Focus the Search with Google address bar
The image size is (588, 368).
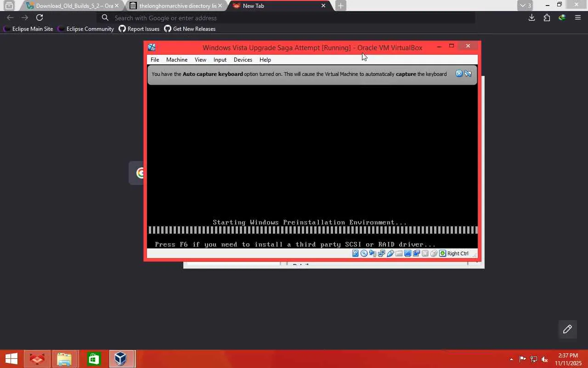[286, 18]
